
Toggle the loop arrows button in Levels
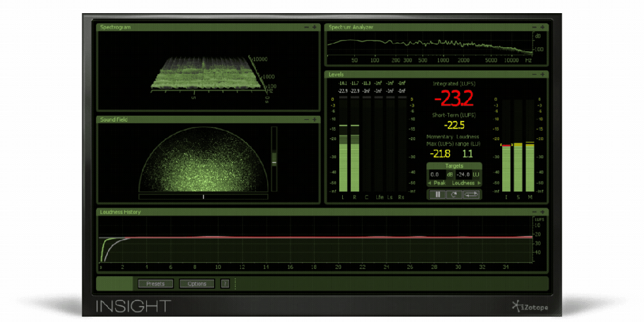click(470, 194)
